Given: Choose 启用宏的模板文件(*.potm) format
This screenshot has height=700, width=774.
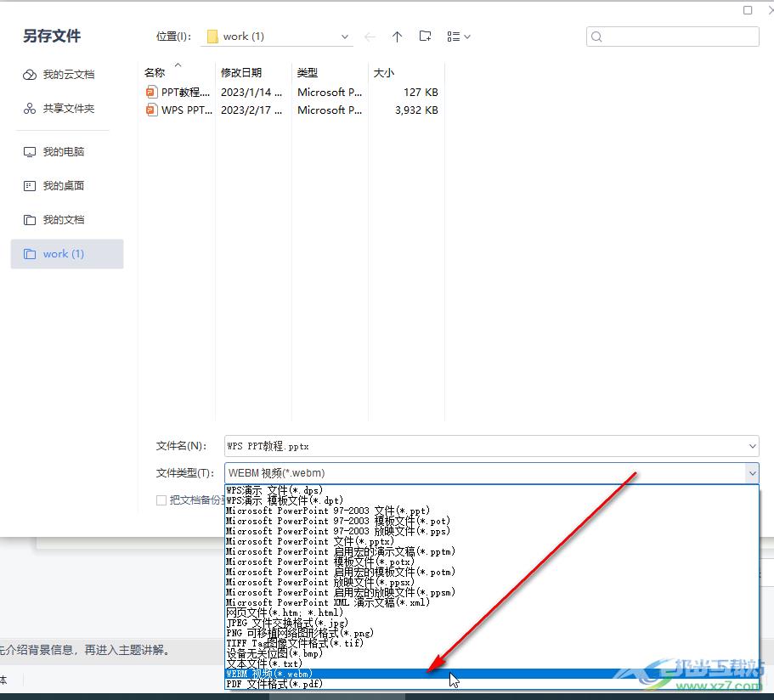Looking at the screenshot, I should pyautogui.click(x=492, y=572).
